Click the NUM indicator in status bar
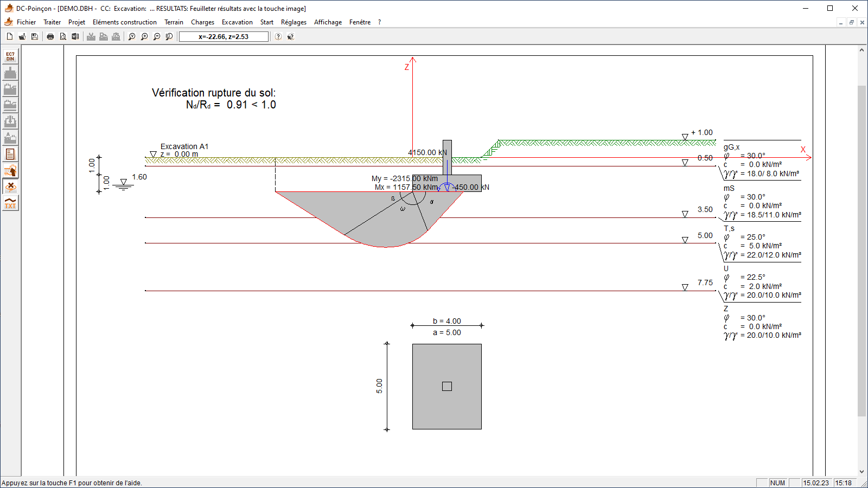Screen dimensions: 868x488 click(x=777, y=483)
